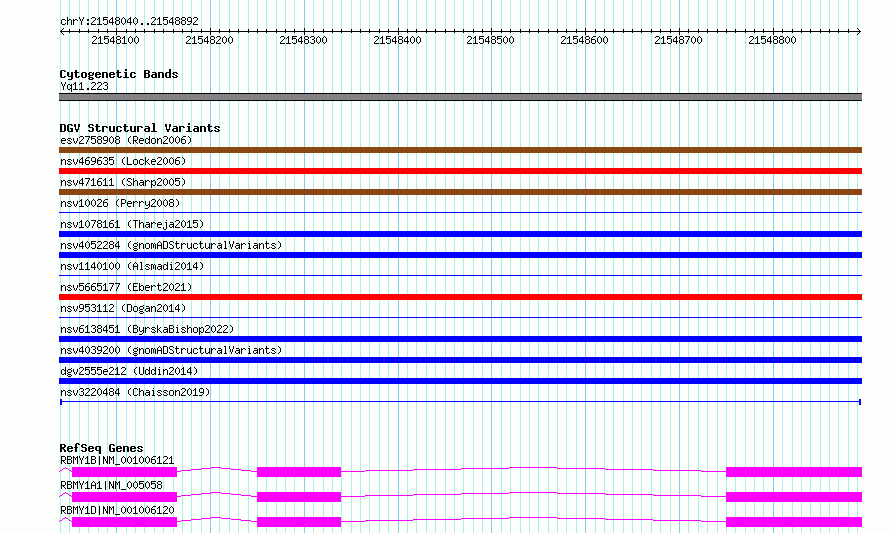Click variant label nsv3220484 (Chaisson2019)
Viewport: 890px width, 533px height.
135,392
